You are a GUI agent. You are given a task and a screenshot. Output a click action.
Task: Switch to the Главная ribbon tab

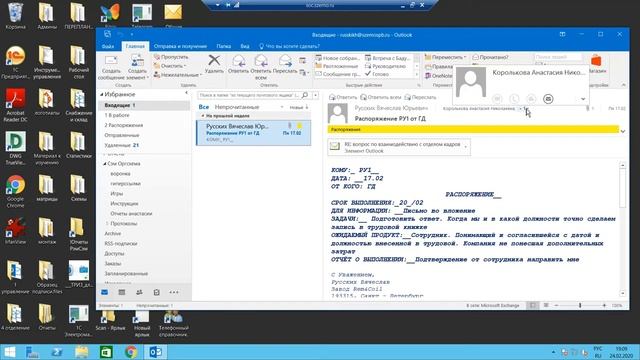135,46
